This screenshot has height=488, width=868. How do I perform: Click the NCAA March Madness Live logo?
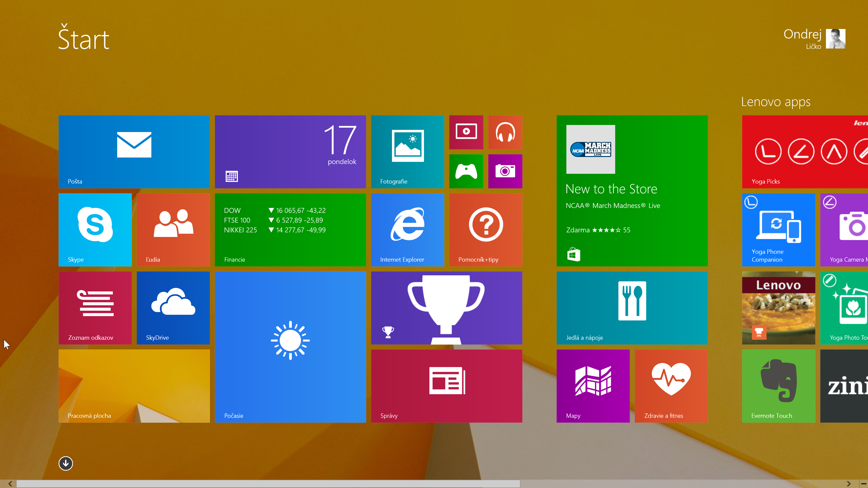[591, 149]
